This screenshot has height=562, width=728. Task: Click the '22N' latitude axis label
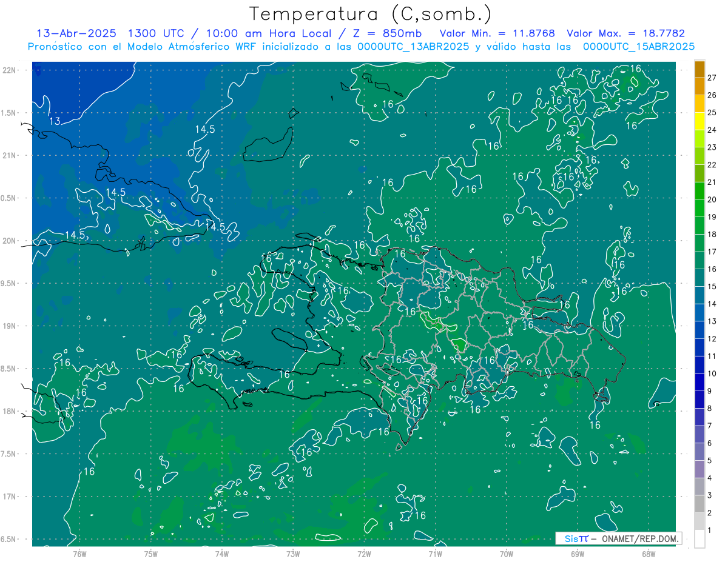click(x=9, y=70)
